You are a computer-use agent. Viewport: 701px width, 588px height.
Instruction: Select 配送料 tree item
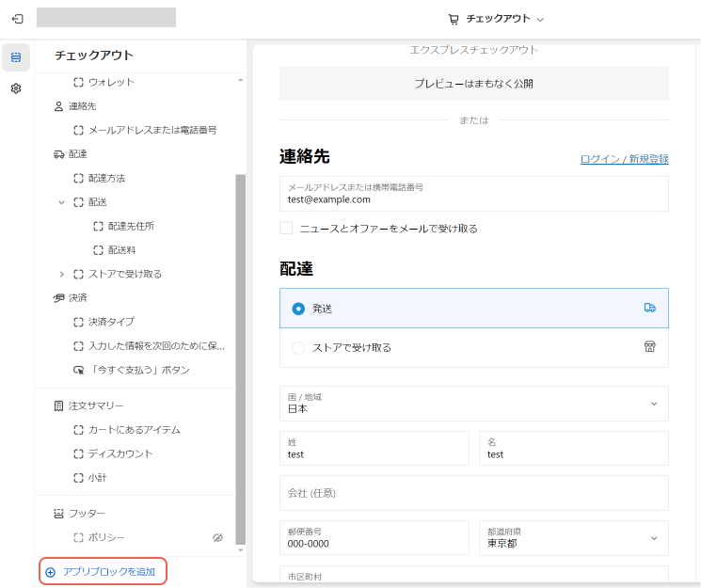pyautogui.click(x=121, y=250)
